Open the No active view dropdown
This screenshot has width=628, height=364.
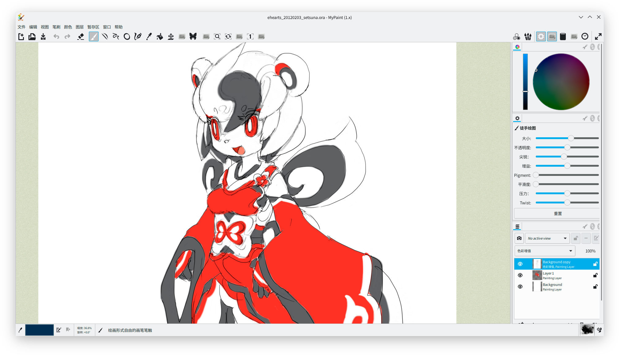click(x=547, y=238)
